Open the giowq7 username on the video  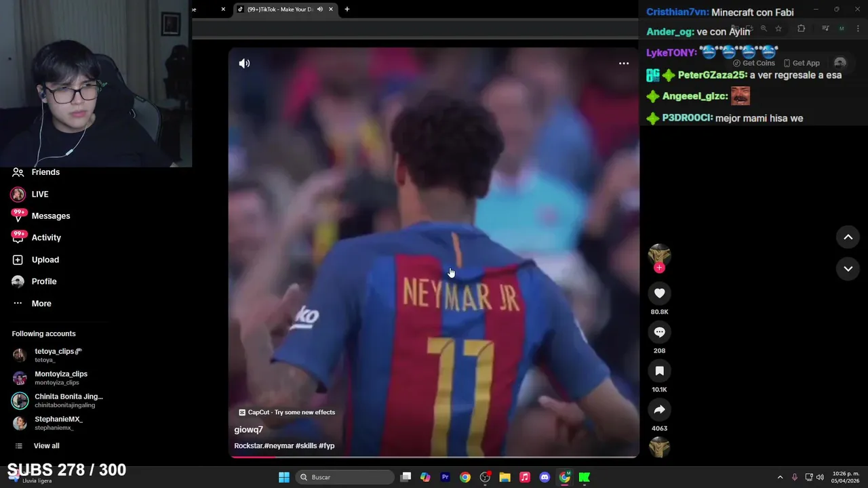click(248, 430)
